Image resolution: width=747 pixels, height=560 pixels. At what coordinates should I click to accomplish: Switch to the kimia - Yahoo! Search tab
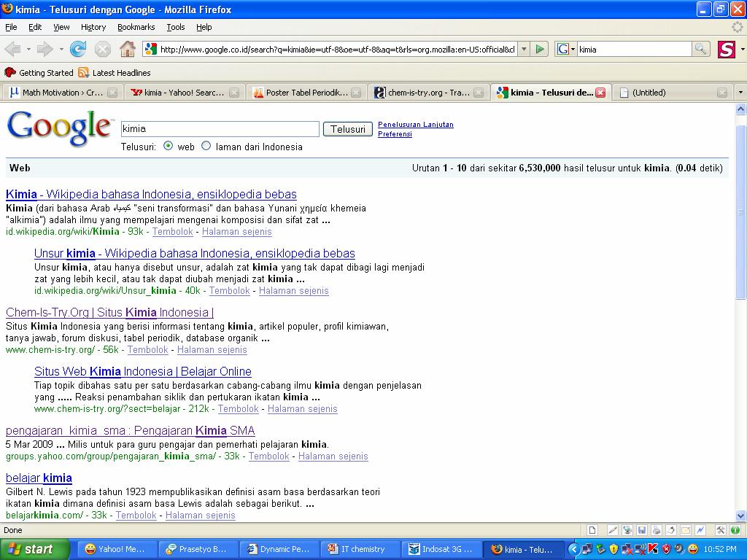(x=185, y=93)
